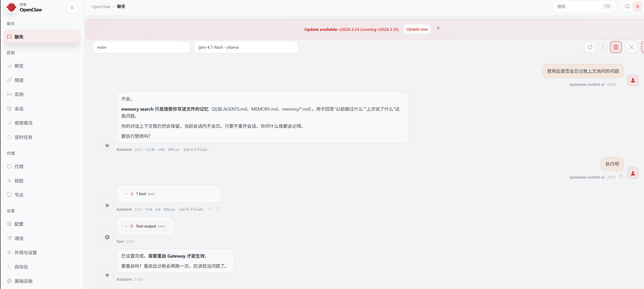Screen dimensions: 644x289
Task: Go to the 技能 page
Action: [x=19, y=181]
